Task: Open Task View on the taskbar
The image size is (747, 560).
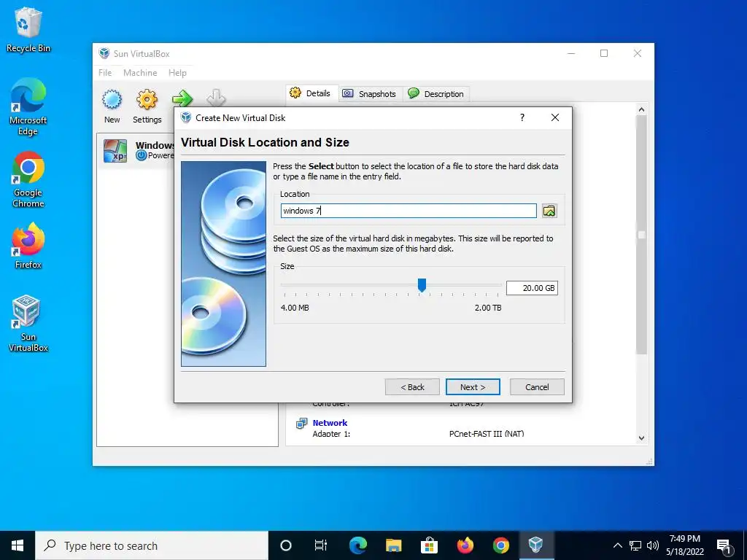Action: 321,545
